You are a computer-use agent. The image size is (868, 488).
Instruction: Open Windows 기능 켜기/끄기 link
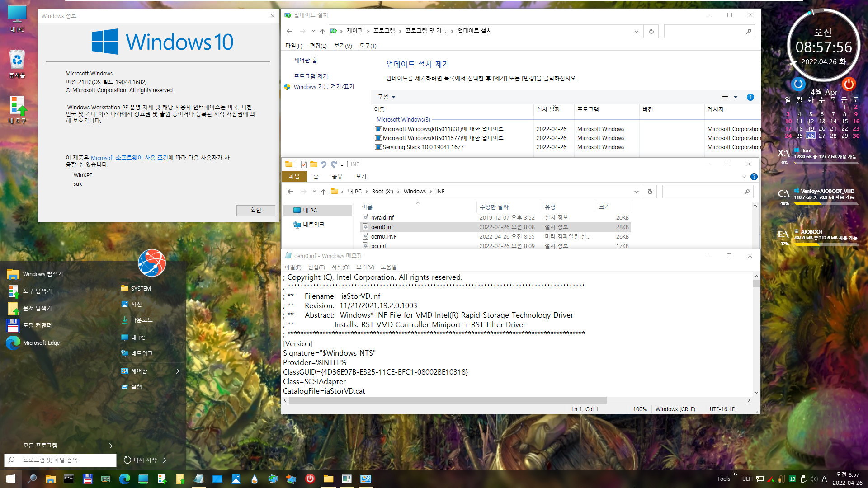(324, 87)
